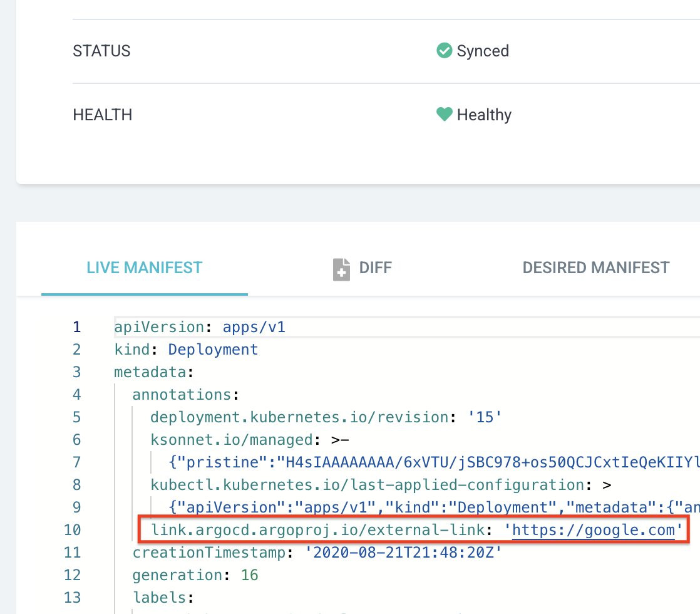The height and width of the screenshot is (614, 700).
Task: Switch to the LIVE MANIFEST tab
Action: tap(145, 268)
